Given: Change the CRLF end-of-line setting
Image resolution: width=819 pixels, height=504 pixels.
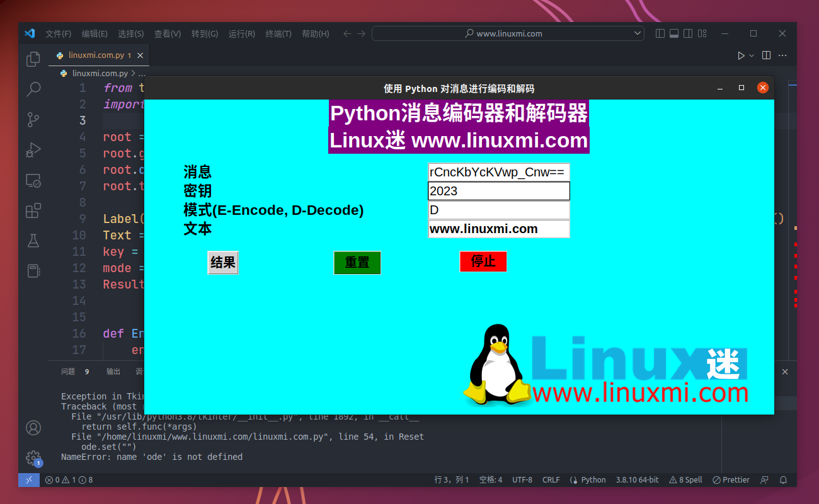Looking at the screenshot, I should (551, 479).
